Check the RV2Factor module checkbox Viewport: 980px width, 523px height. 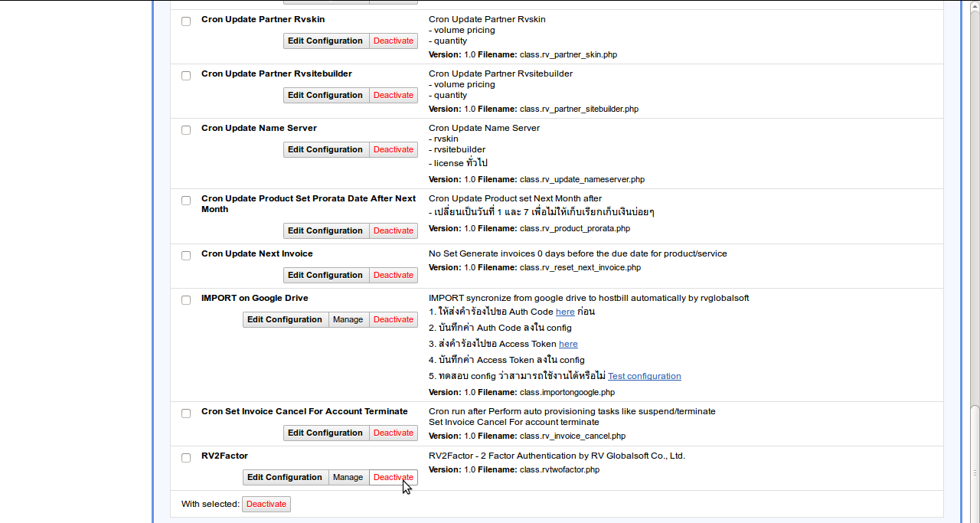coord(186,458)
